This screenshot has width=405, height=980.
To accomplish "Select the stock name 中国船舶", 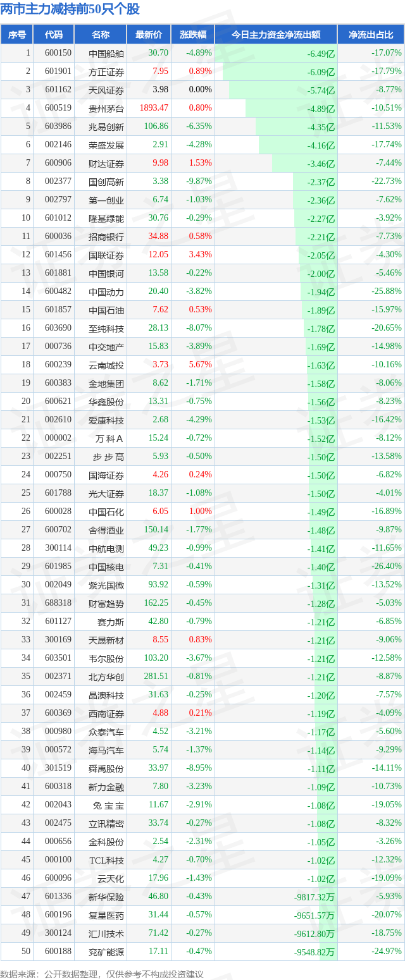I will (106, 53).
